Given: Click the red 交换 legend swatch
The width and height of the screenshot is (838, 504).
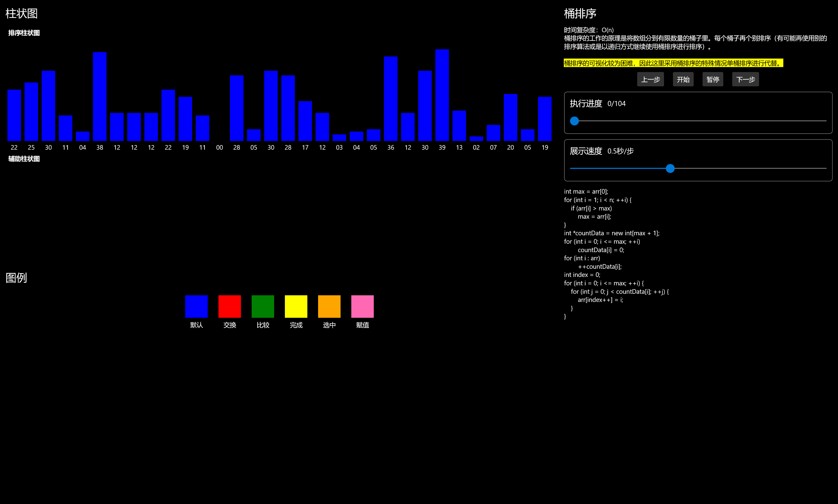Looking at the screenshot, I should tap(230, 306).
